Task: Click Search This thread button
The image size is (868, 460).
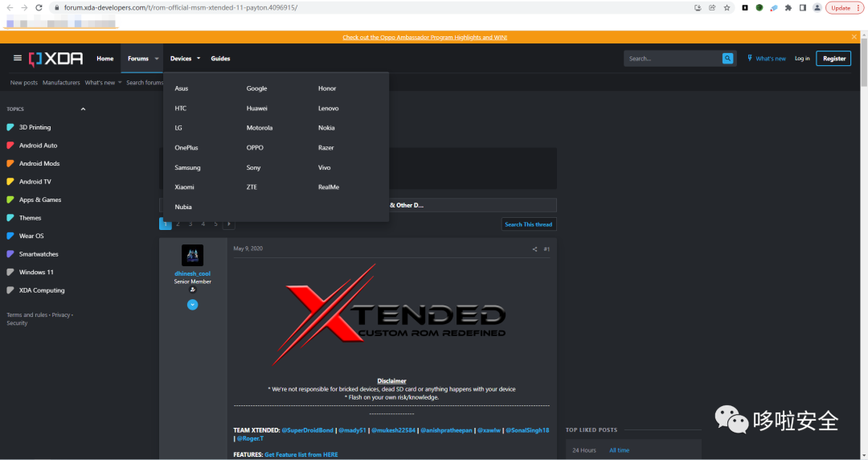Action: pos(529,224)
